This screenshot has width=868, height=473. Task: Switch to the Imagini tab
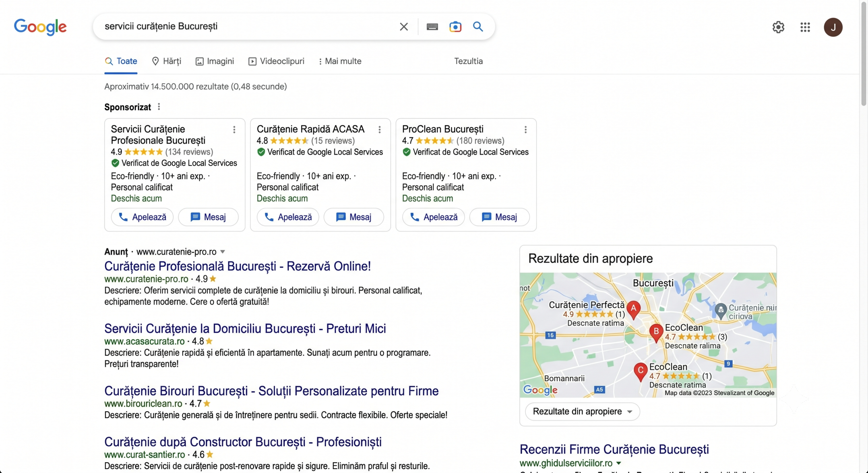(x=215, y=61)
